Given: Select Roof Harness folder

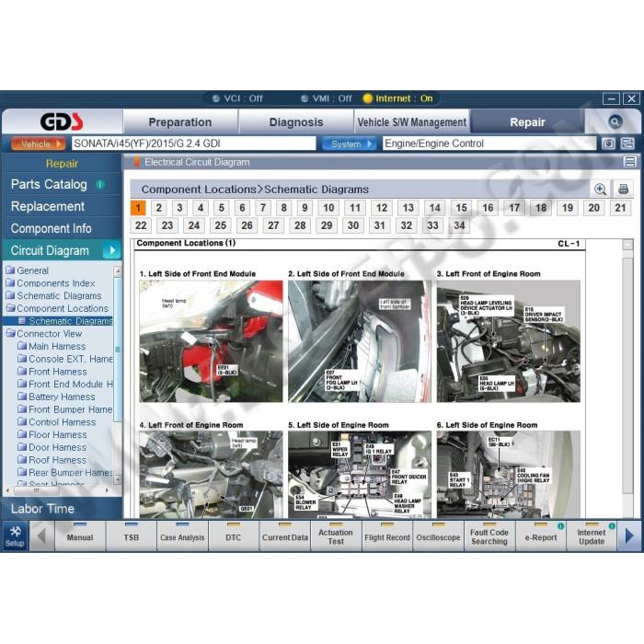Looking at the screenshot, I should (x=52, y=460).
